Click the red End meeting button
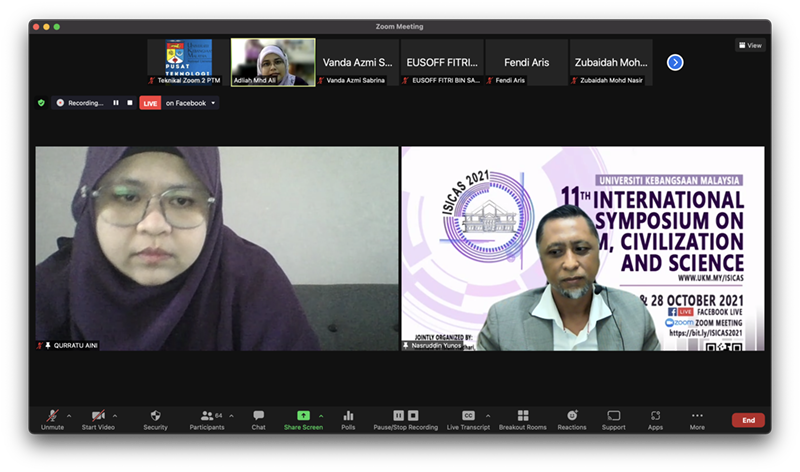Image resolution: width=800 pixels, height=472 pixels. (x=748, y=420)
